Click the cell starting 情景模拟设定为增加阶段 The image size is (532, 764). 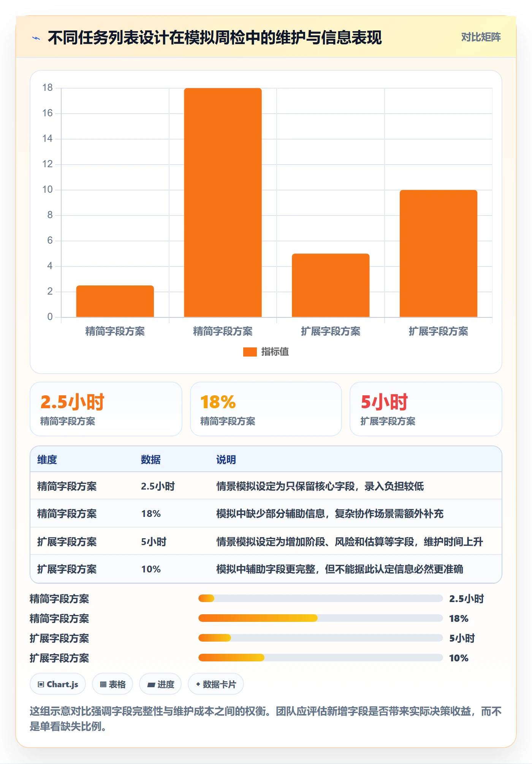(x=350, y=542)
